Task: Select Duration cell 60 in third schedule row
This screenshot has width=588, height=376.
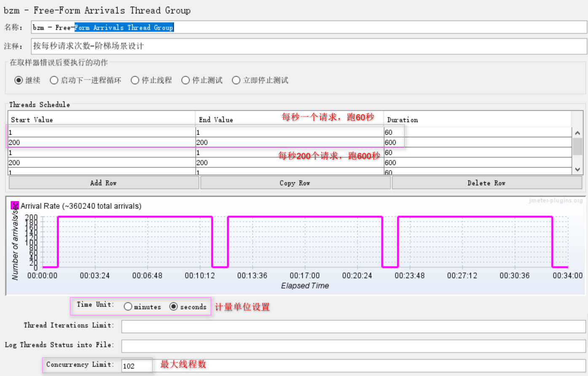Action: point(478,152)
